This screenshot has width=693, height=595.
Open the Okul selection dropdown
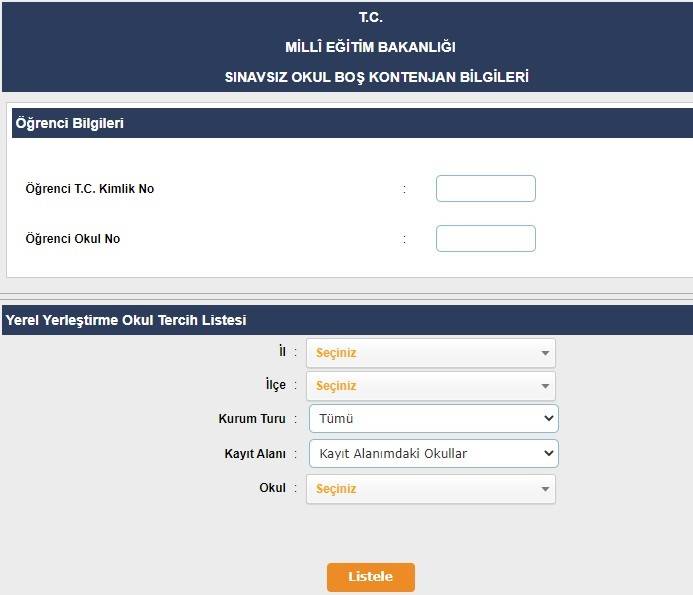point(431,489)
